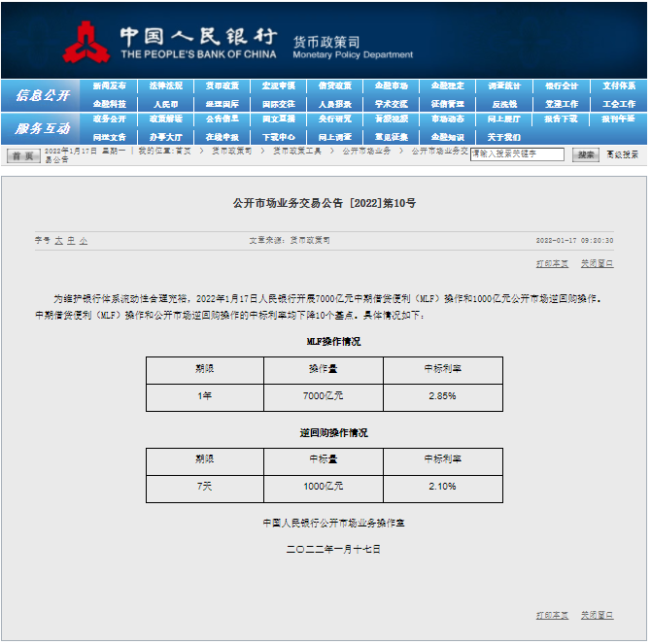Screen dimensions: 651x644
Task: Go to 在线申报
Action: 223,137
